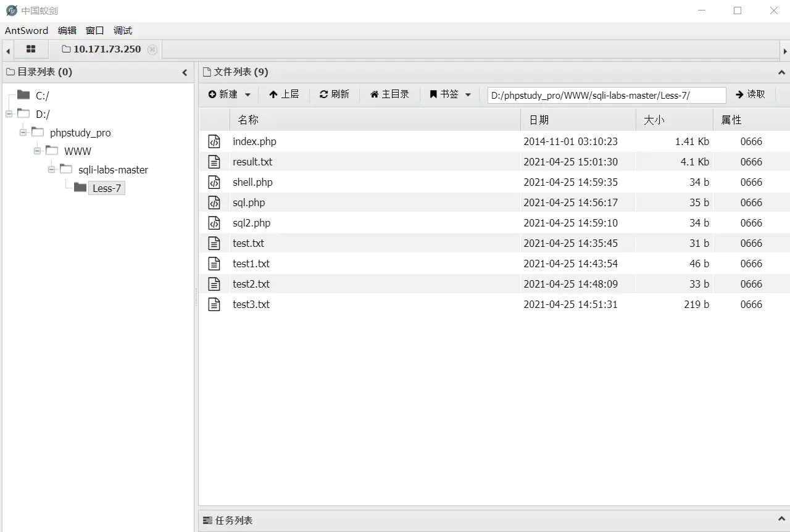This screenshot has height=532, width=790.
Task: Collapse the 目录列表 directory panel
Action: click(x=185, y=72)
